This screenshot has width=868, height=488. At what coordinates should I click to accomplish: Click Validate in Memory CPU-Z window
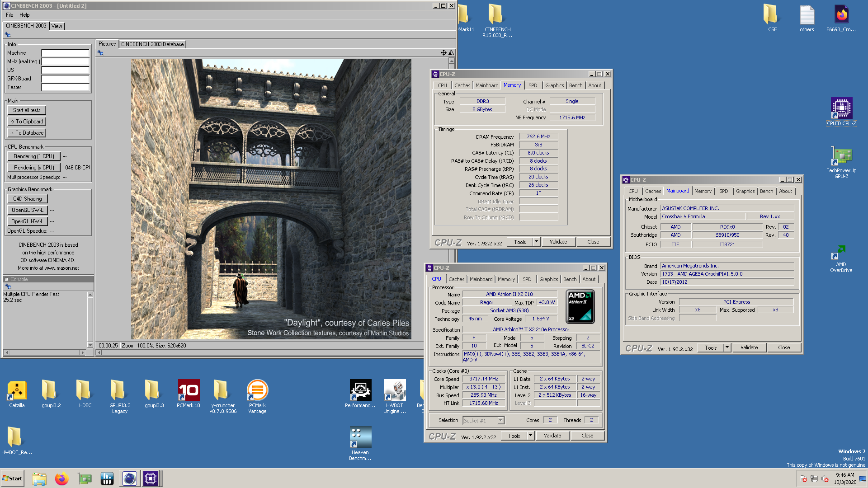point(558,242)
